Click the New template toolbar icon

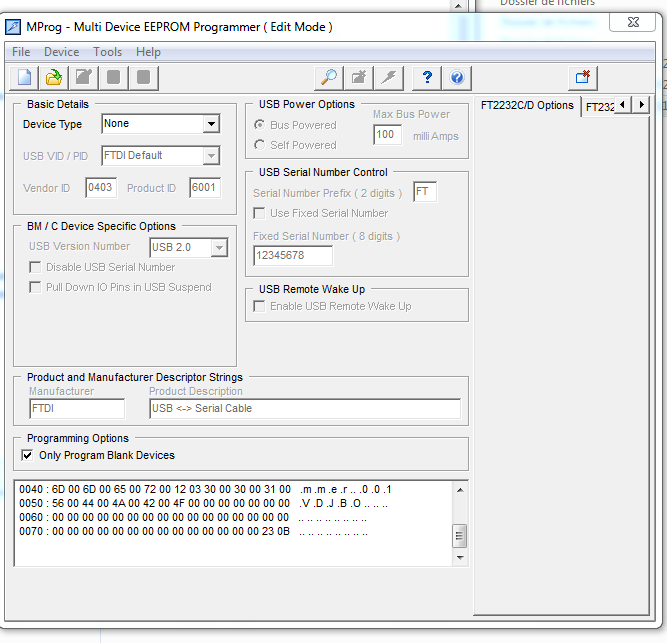pos(24,78)
